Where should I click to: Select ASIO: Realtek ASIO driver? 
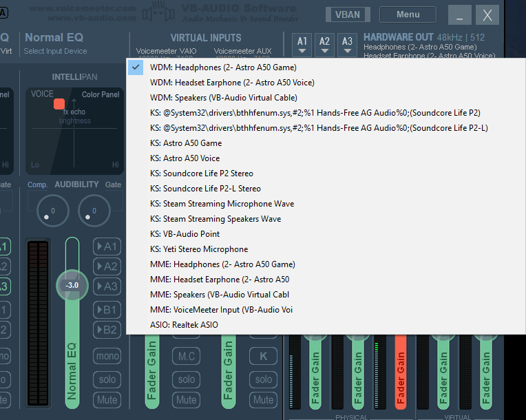326,325
